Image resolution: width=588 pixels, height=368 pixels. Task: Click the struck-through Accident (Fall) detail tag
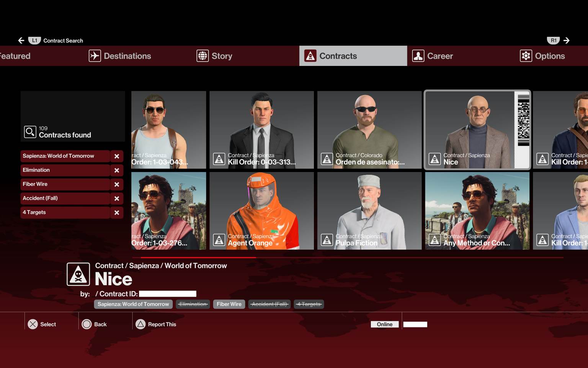coord(269,304)
